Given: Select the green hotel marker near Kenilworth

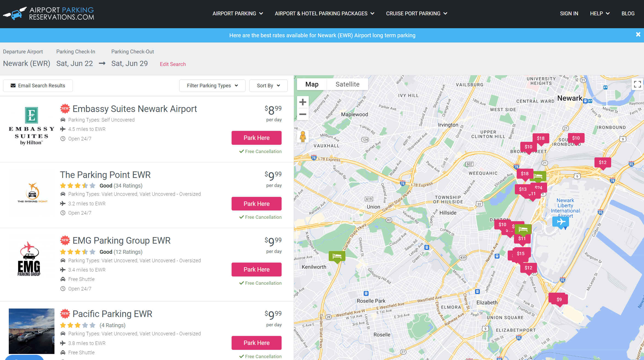Looking at the screenshot, I should coord(337,256).
